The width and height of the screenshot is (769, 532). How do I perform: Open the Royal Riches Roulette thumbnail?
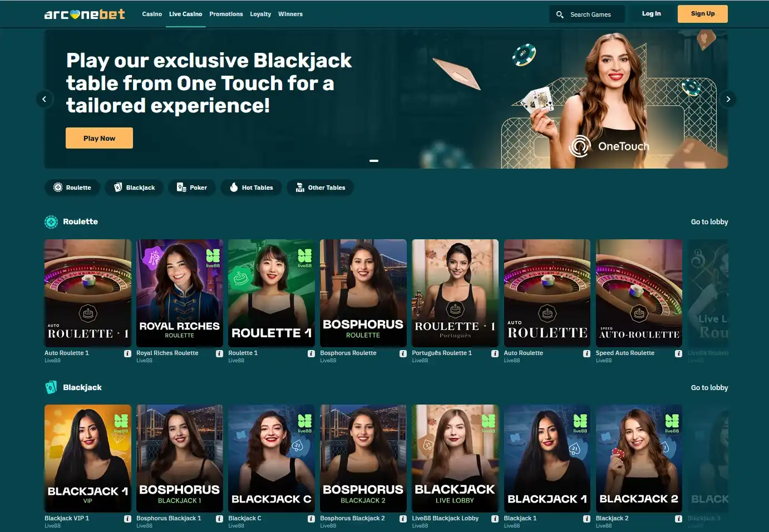pyautogui.click(x=180, y=293)
